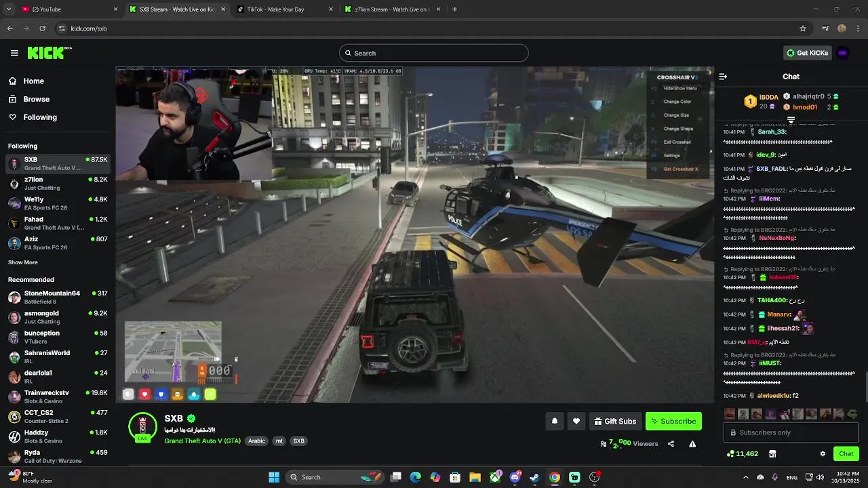
Task: Expand the gift leaderboard handle under IBODA
Action: tap(791, 119)
